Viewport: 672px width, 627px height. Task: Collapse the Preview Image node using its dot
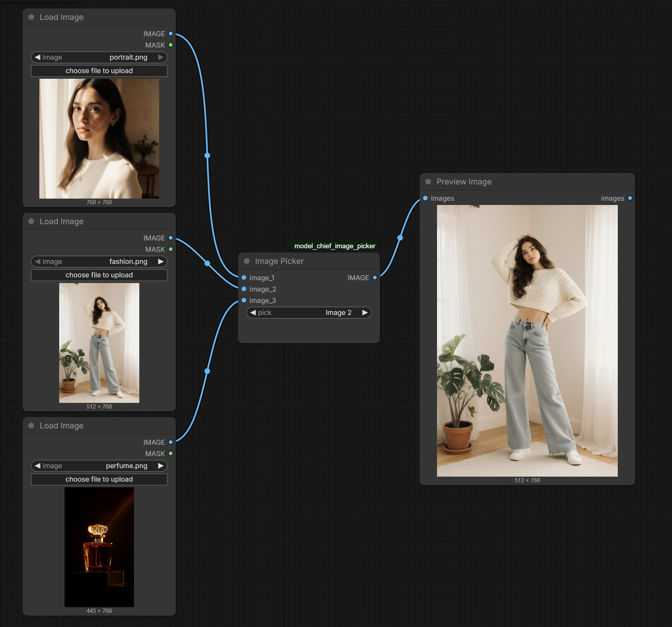point(428,182)
